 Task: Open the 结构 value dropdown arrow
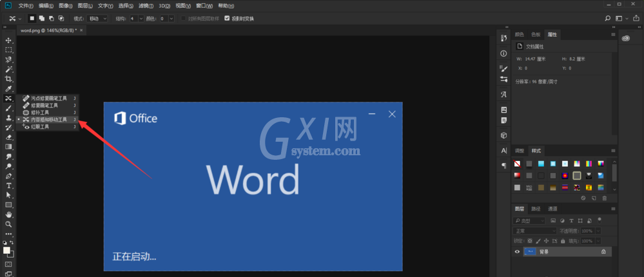[x=141, y=19]
